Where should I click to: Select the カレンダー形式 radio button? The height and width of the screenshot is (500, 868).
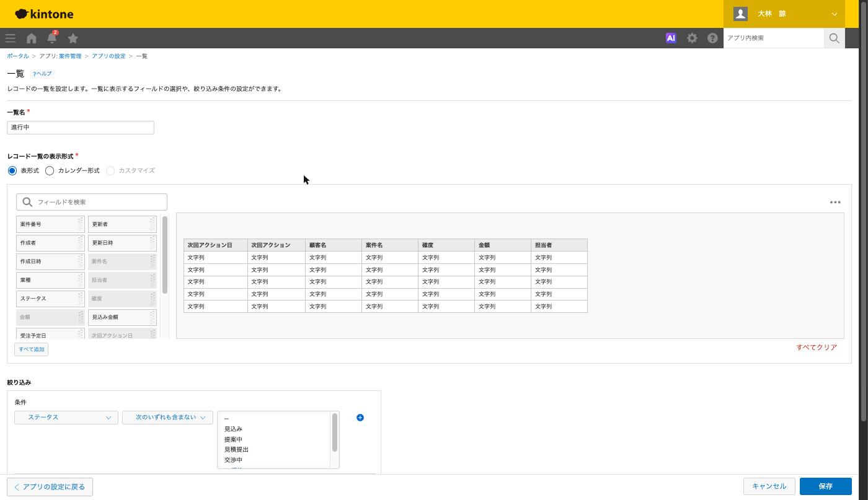pos(50,170)
